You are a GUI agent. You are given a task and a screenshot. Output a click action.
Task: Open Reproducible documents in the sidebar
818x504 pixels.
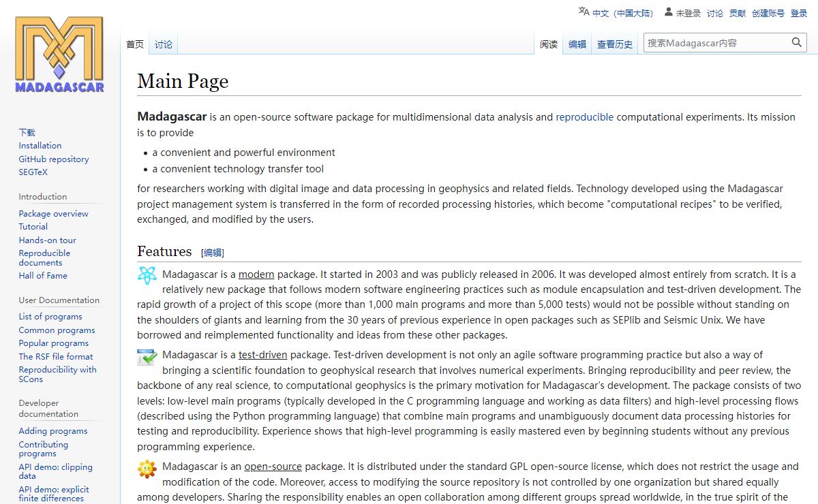44,257
